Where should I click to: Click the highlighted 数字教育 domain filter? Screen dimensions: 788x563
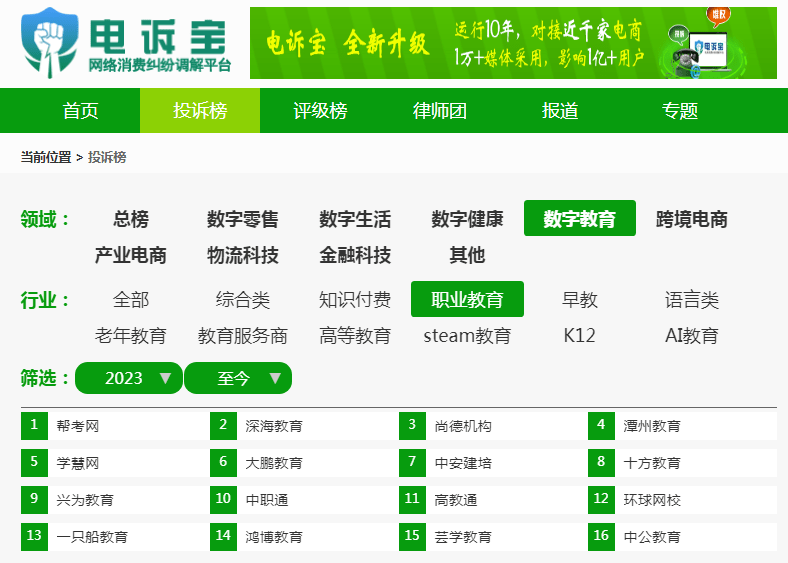pos(579,218)
